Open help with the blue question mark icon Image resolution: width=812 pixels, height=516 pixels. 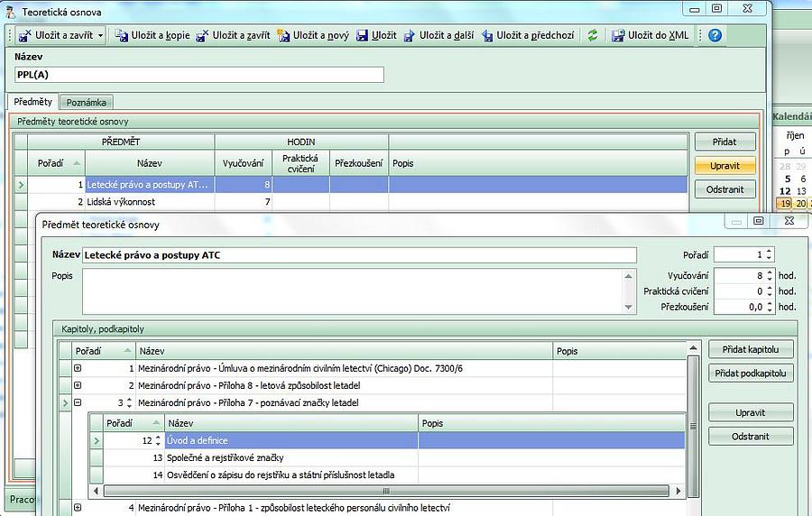pyautogui.click(x=715, y=35)
